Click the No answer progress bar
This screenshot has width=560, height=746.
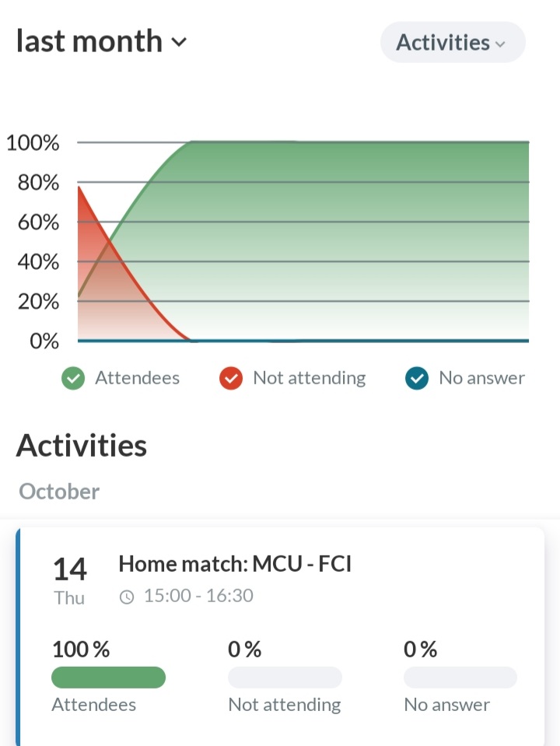(460, 678)
